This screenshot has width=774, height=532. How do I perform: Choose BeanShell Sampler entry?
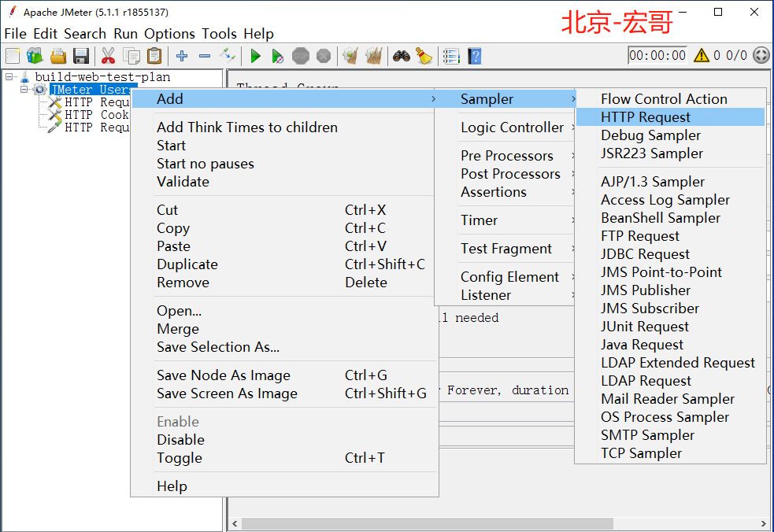[670, 218]
